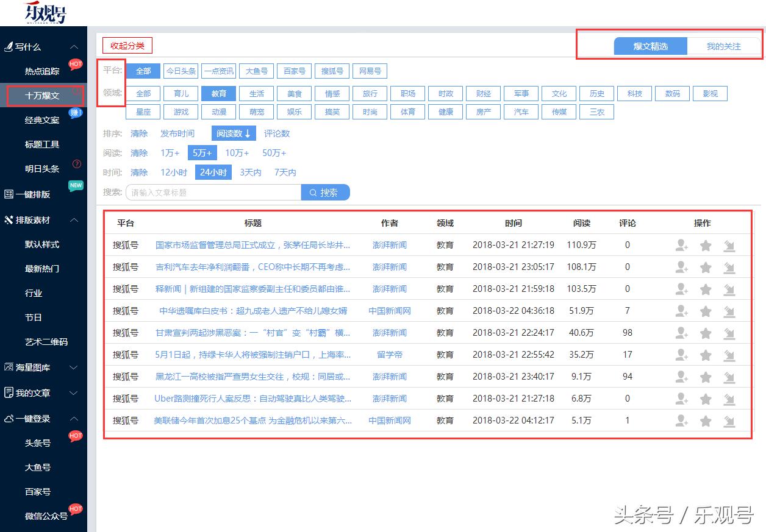Click import arrow icon on 吉利汽车 row

click(x=729, y=267)
